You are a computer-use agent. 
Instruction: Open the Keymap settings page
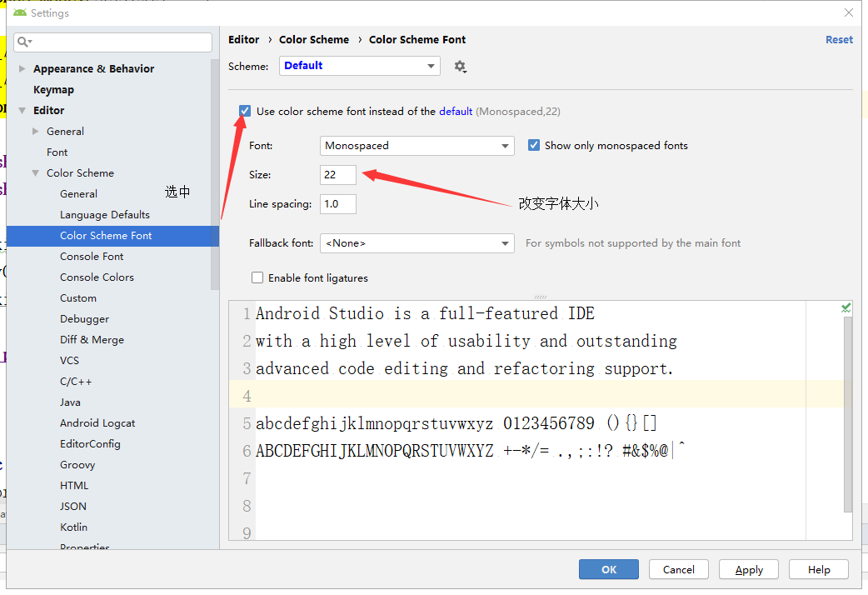tap(53, 90)
